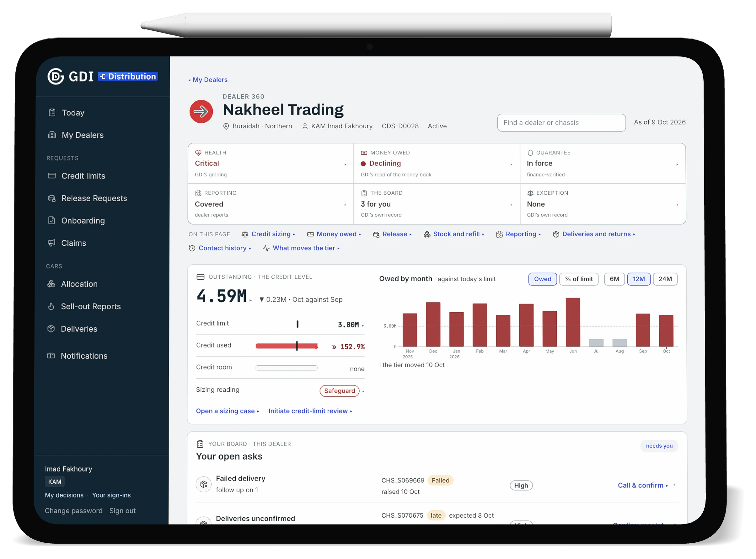Click the Sell-out Reports flame icon

point(51,306)
